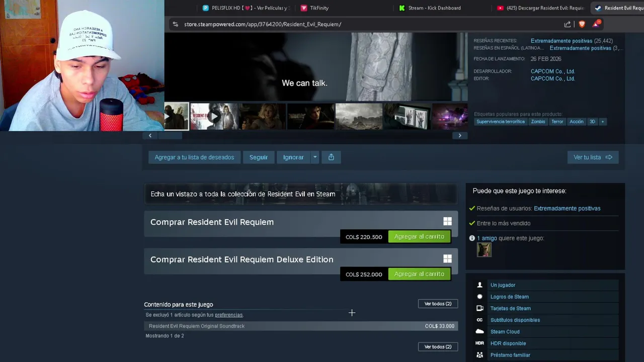Screen dimensions: 644x362
Task: Expand more tags with the plus button
Action: 602,122
